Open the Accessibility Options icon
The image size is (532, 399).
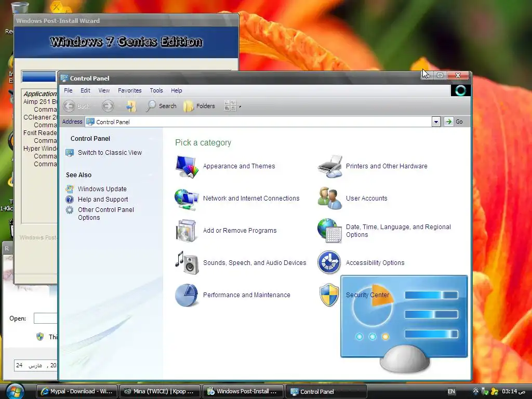tap(329, 262)
